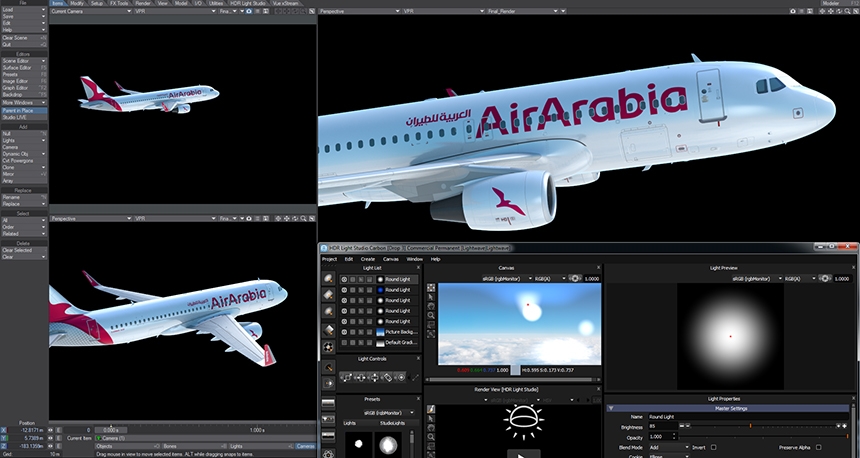The height and width of the screenshot is (458, 860).
Task: Click the Render View paintbrush tool
Action: [431, 409]
